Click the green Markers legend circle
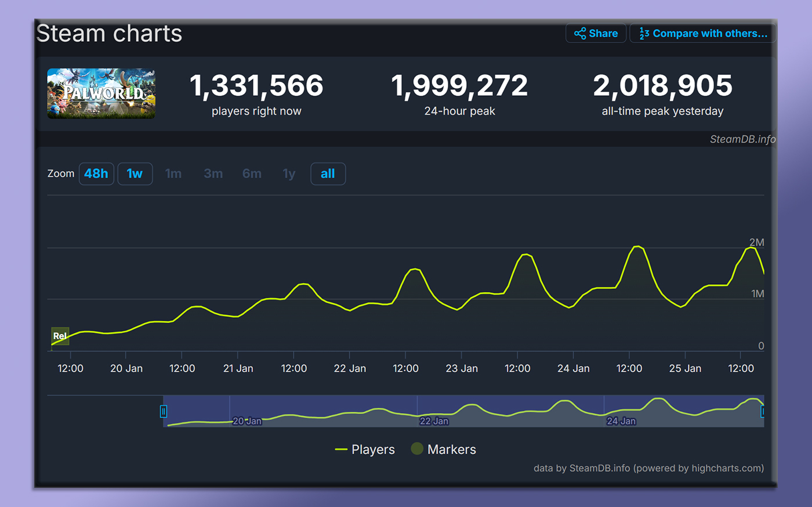Image resolution: width=812 pixels, height=507 pixels. 416,449
